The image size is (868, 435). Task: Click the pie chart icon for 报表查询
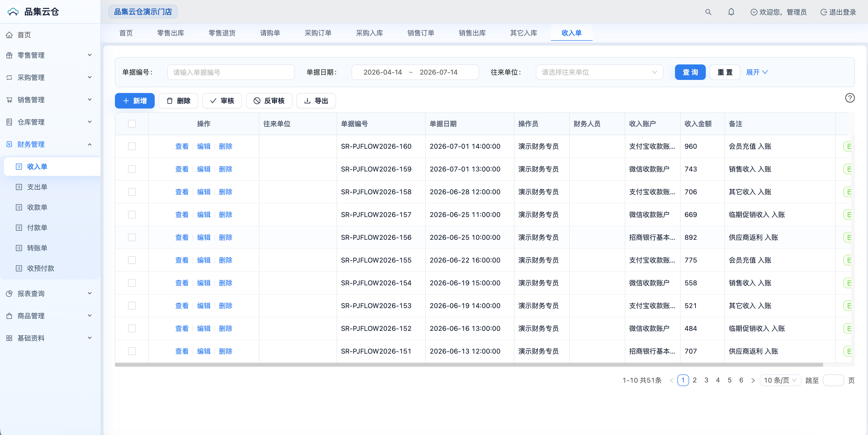coord(9,294)
